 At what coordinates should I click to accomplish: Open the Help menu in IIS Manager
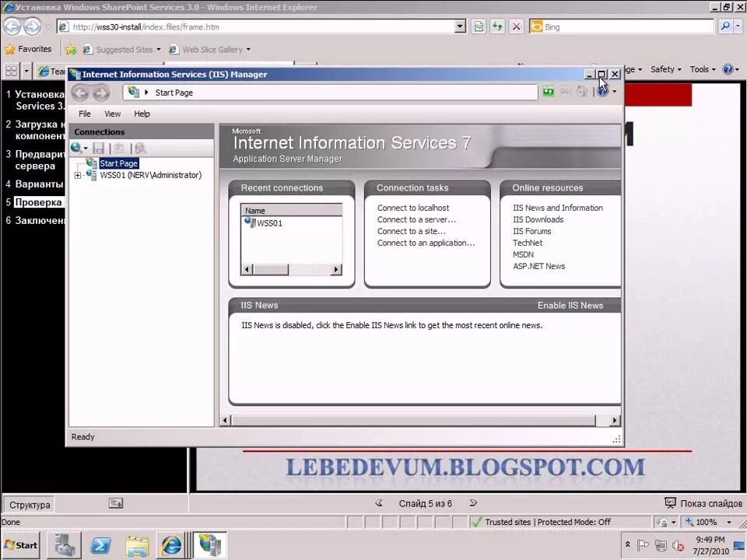click(142, 114)
